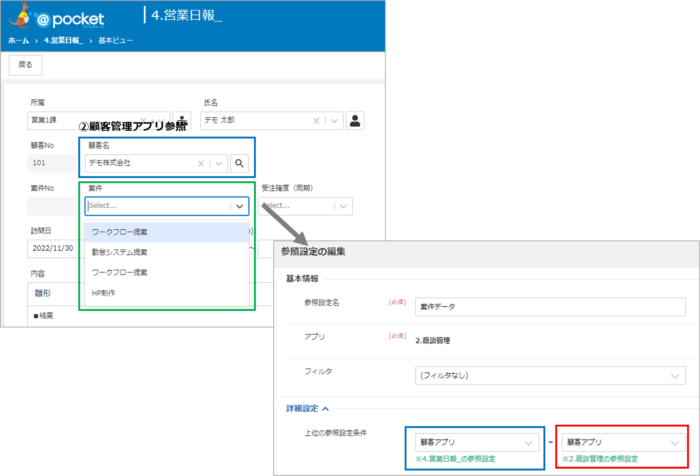Screen dimensions: 700x476
Task: Click 雛形 cell in 内容 area
Action: pyautogui.click(x=43, y=293)
